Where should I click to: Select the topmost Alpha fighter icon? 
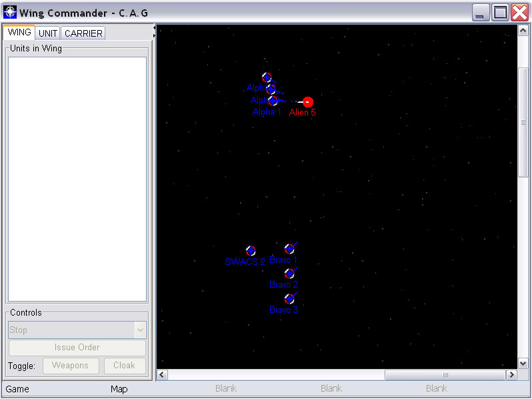pos(267,77)
